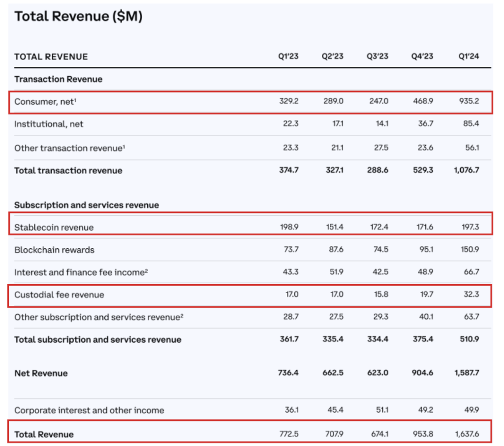
Task: Select the Blockchain rewards row label
Action: click(x=54, y=250)
